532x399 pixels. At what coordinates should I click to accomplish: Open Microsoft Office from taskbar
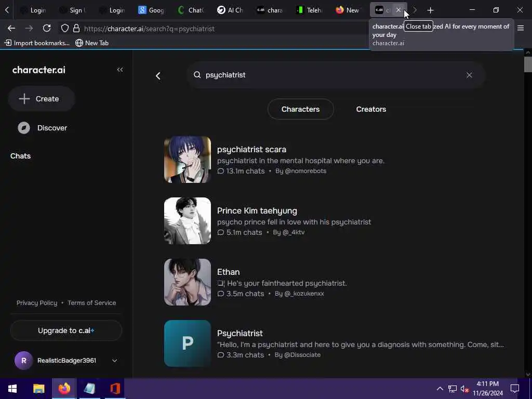coord(115,389)
